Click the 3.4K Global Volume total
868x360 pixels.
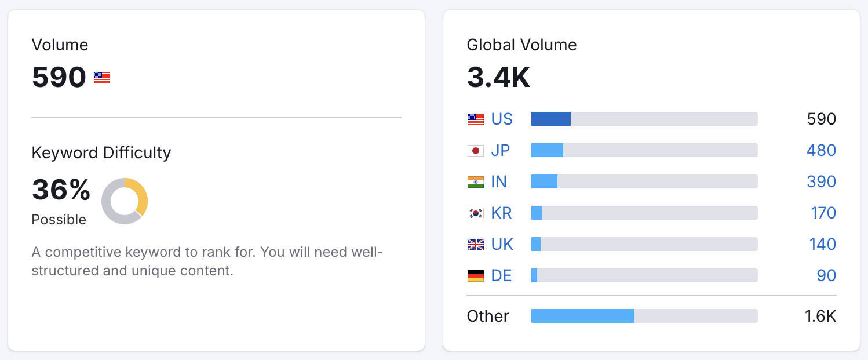pos(499,78)
